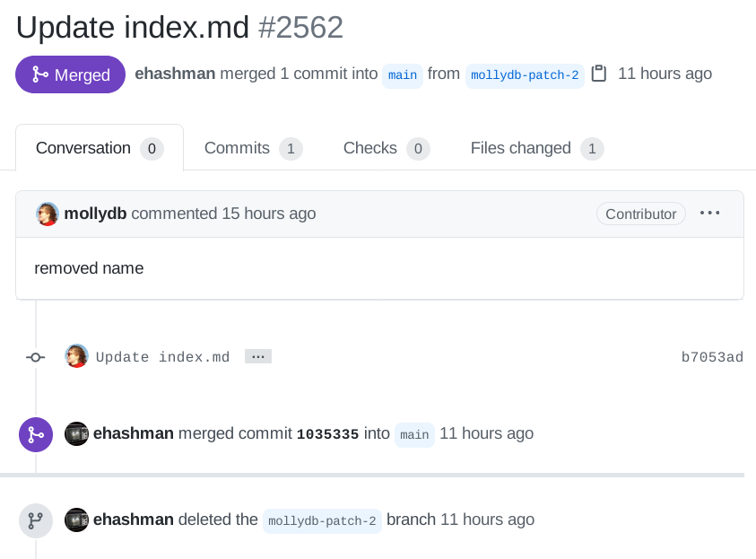
Task: Click the purple Merged status badge
Action: coord(70,74)
